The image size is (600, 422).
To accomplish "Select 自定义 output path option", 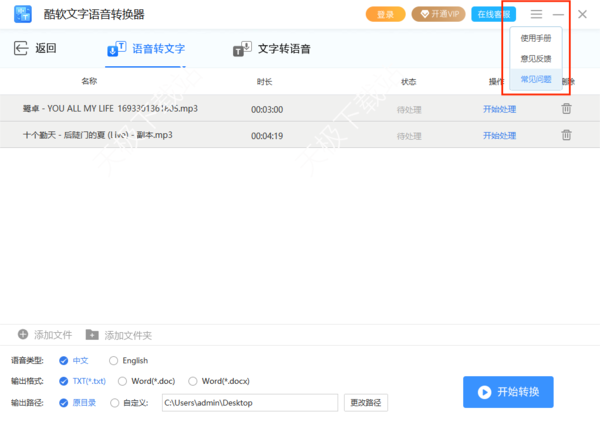I will (x=113, y=402).
